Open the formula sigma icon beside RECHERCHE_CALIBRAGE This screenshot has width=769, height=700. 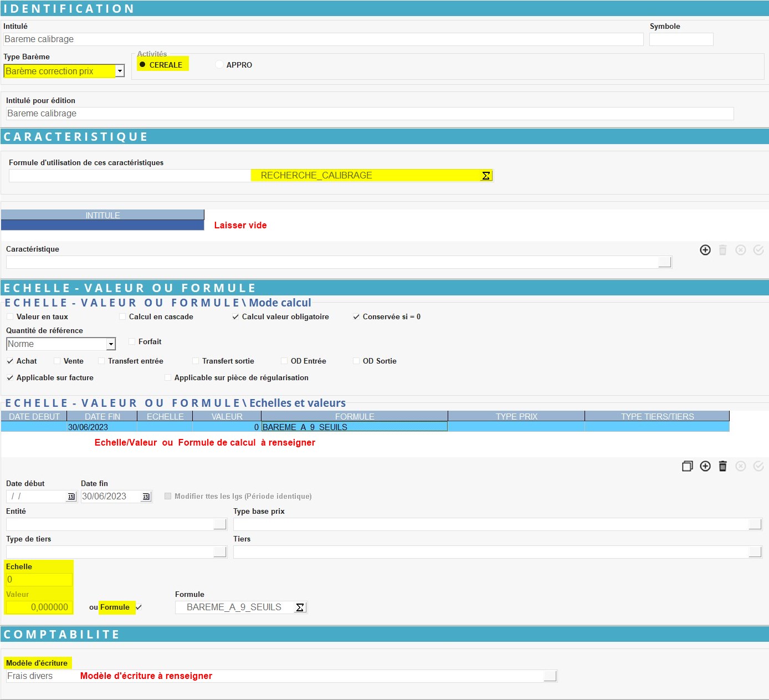(486, 176)
